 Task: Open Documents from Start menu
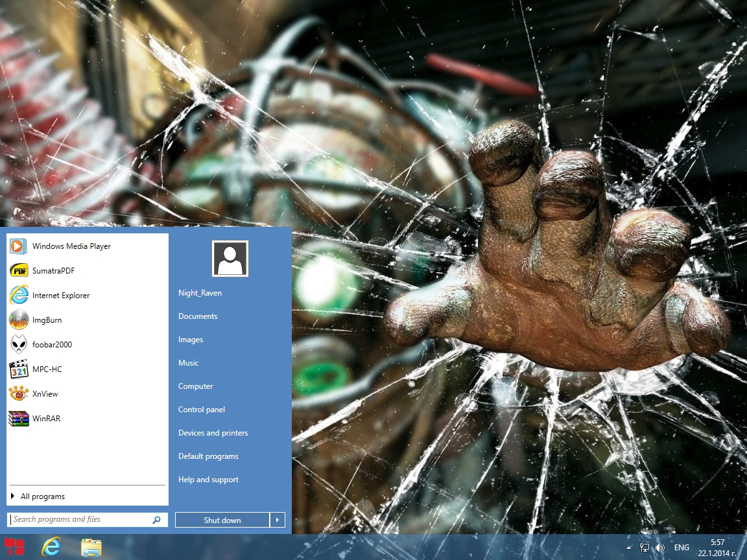click(x=198, y=316)
